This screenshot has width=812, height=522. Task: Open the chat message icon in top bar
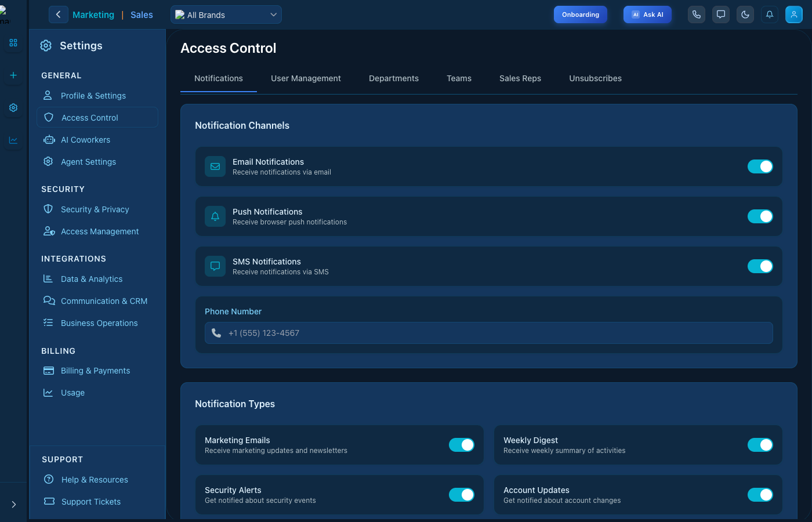click(x=721, y=14)
